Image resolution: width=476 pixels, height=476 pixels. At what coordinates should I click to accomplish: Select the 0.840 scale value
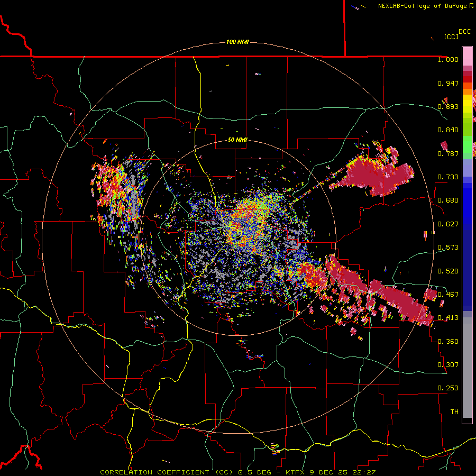(x=448, y=130)
